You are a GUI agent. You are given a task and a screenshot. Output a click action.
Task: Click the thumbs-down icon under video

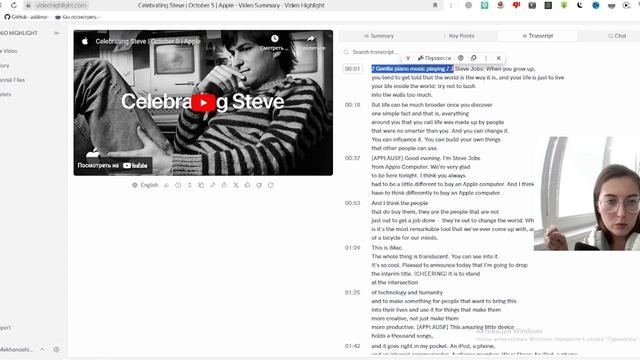tap(259, 185)
